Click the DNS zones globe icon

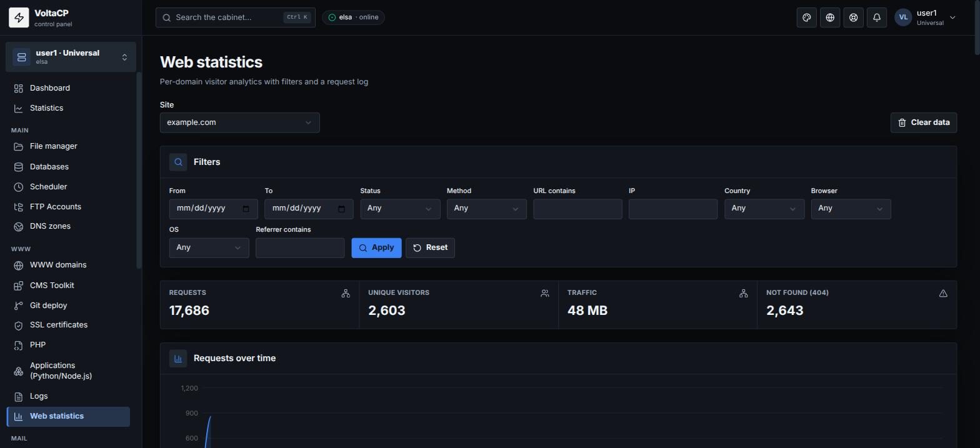tap(19, 226)
